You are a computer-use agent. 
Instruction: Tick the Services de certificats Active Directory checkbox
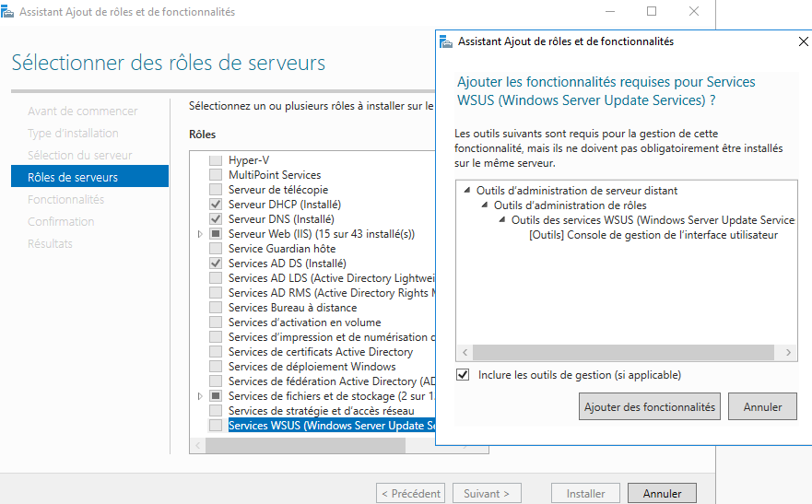216,352
